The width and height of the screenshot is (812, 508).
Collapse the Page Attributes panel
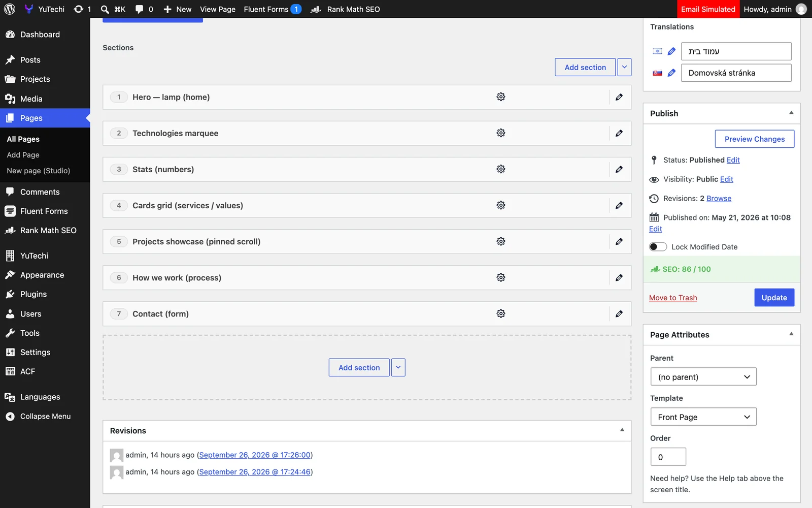pyautogui.click(x=791, y=334)
